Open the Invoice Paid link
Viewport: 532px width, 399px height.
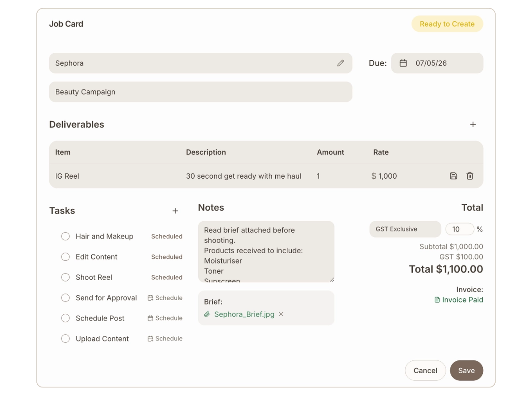point(462,300)
